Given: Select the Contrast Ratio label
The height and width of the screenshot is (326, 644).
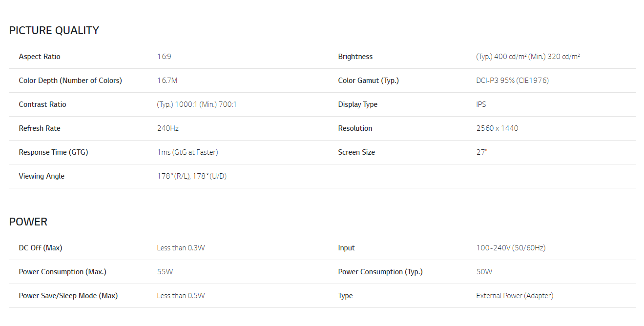Looking at the screenshot, I should click(42, 104).
